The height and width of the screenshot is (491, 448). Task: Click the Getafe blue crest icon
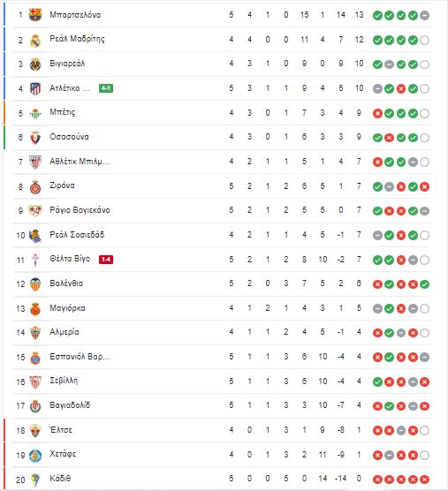[x=35, y=456]
